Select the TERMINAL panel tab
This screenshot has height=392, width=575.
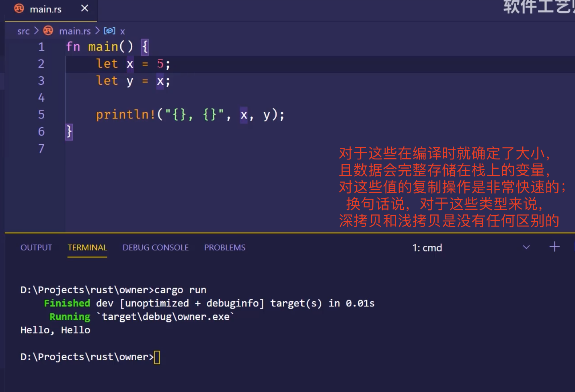(x=87, y=247)
